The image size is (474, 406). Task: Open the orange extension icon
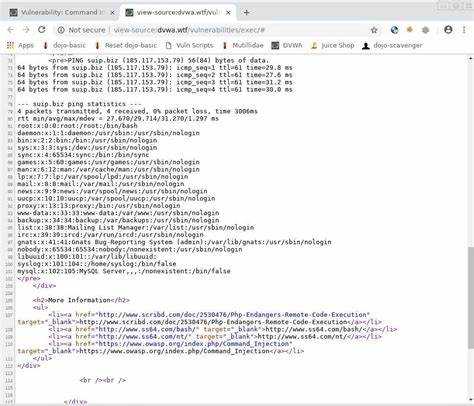(410, 30)
